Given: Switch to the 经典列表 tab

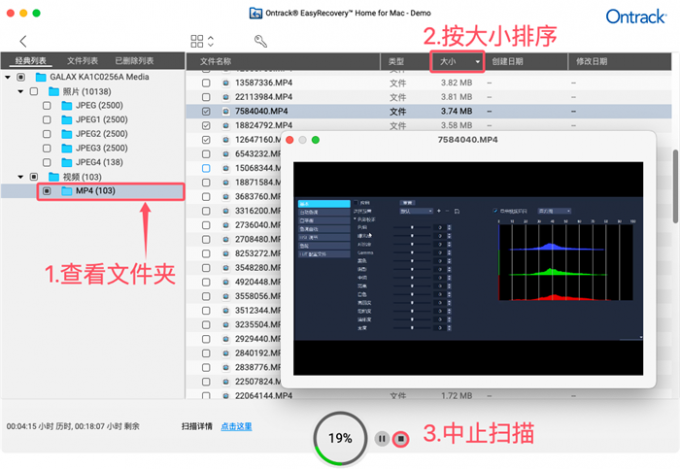Looking at the screenshot, I should (31, 61).
